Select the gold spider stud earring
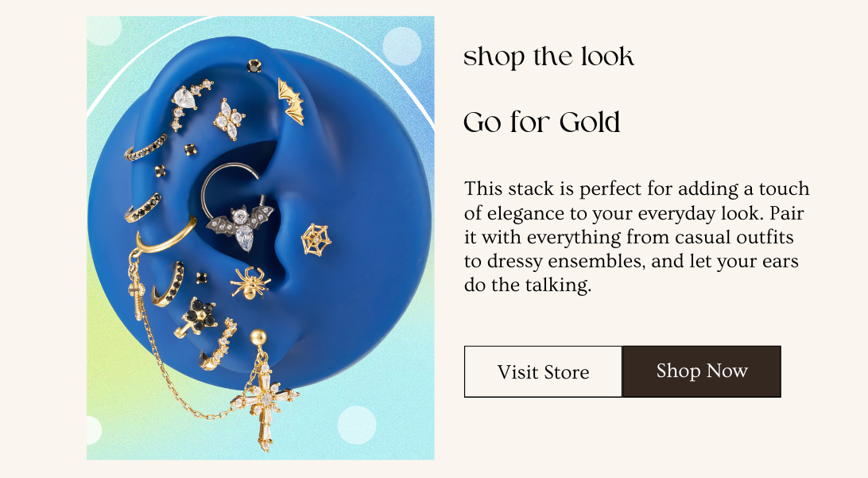Image resolution: width=868 pixels, height=478 pixels. pyautogui.click(x=250, y=282)
